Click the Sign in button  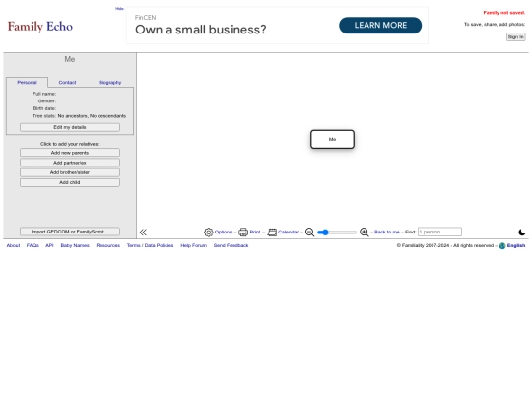[515, 37]
